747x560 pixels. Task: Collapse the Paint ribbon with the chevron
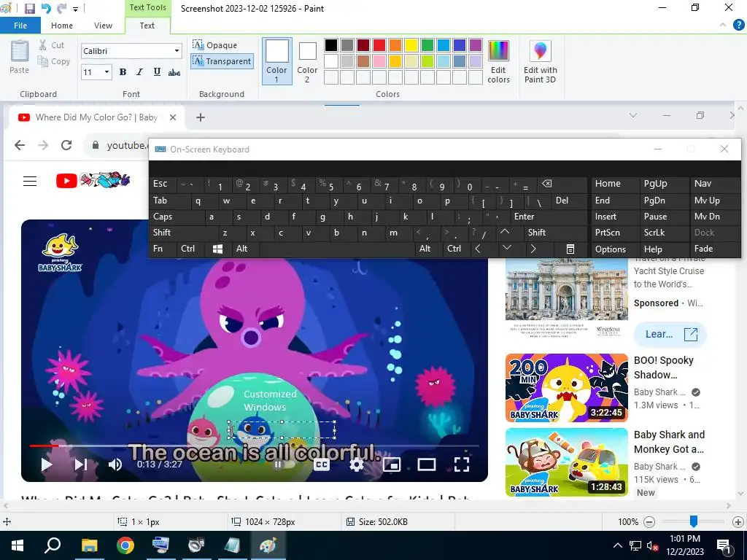click(x=723, y=26)
